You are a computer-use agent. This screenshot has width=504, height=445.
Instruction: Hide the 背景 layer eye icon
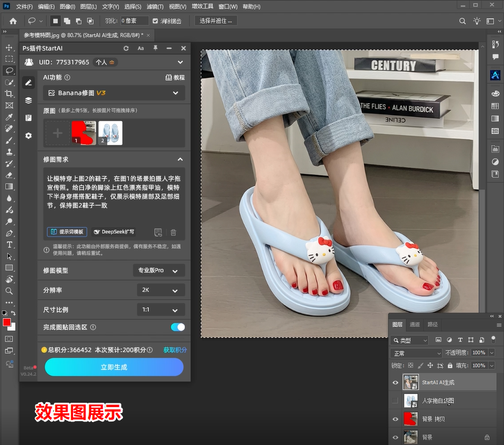(395, 437)
